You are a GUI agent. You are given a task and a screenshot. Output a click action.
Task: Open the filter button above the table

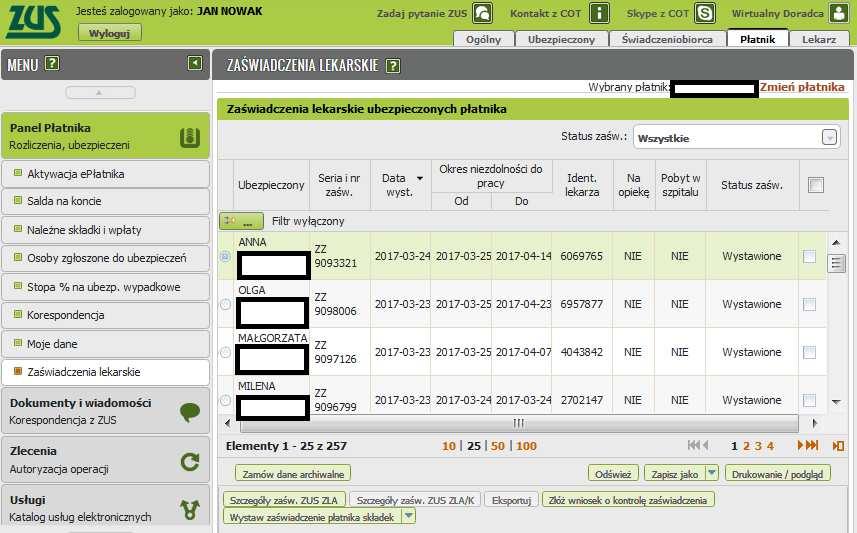241,221
